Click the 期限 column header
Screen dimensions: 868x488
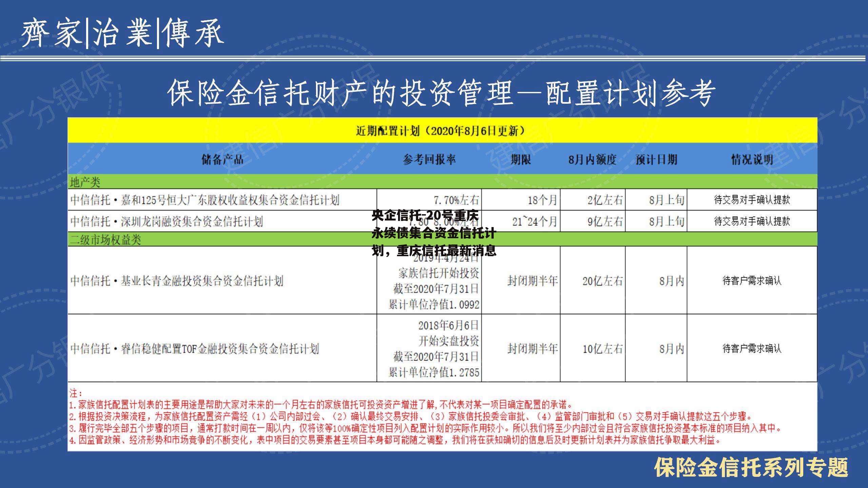point(520,159)
